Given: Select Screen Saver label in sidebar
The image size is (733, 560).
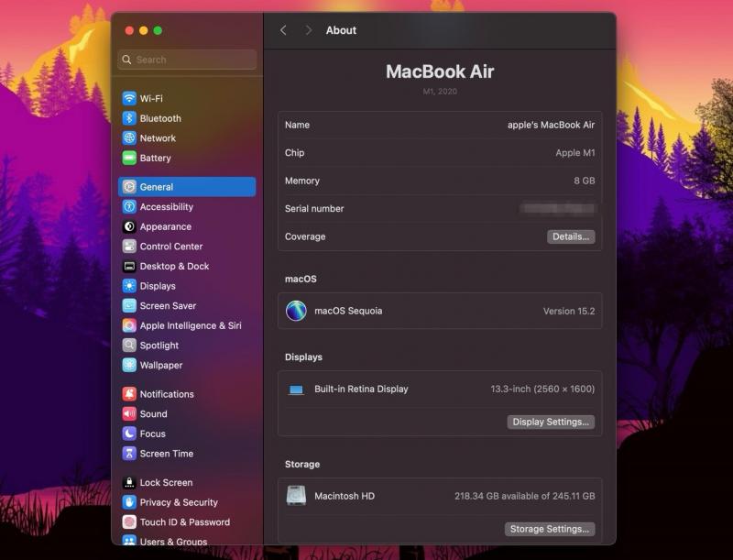Looking at the screenshot, I should [168, 306].
